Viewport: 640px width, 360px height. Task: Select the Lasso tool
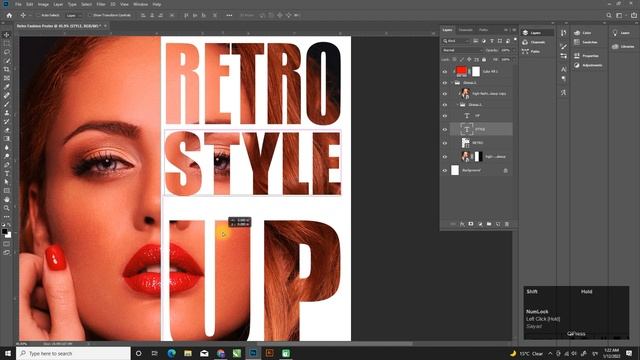click(7, 52)
